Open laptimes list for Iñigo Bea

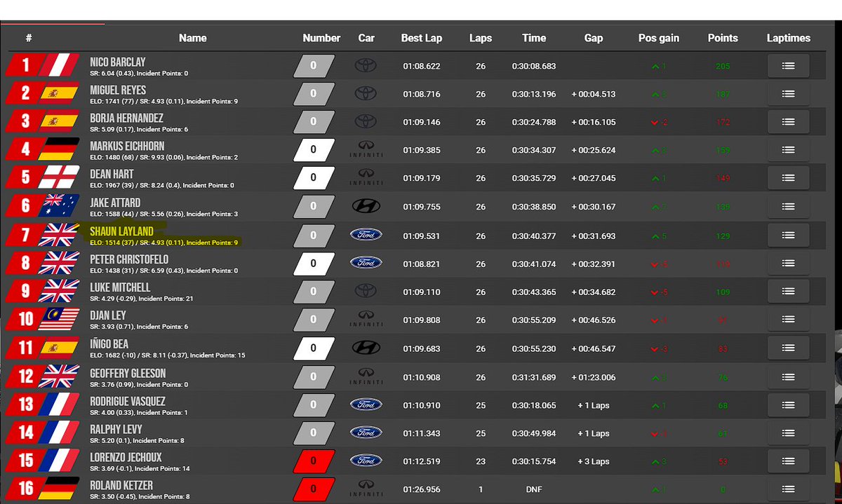coord(788,348)
